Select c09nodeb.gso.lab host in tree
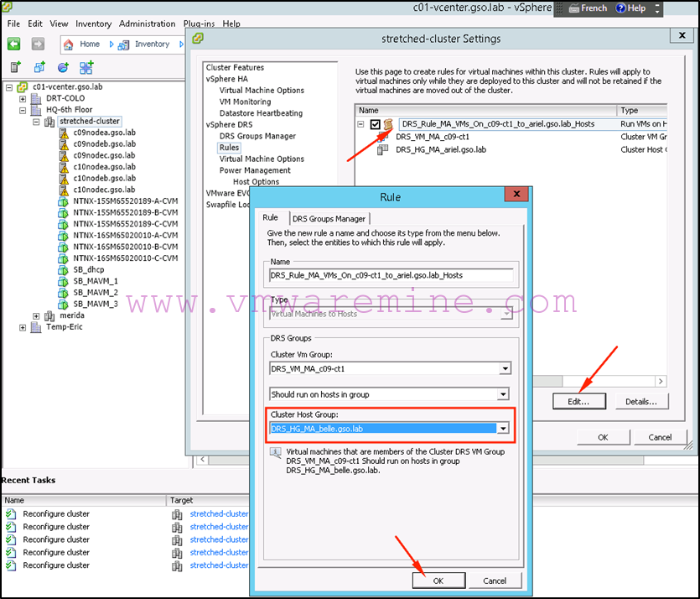The image size is (700, 599). (x=105, y=143)
